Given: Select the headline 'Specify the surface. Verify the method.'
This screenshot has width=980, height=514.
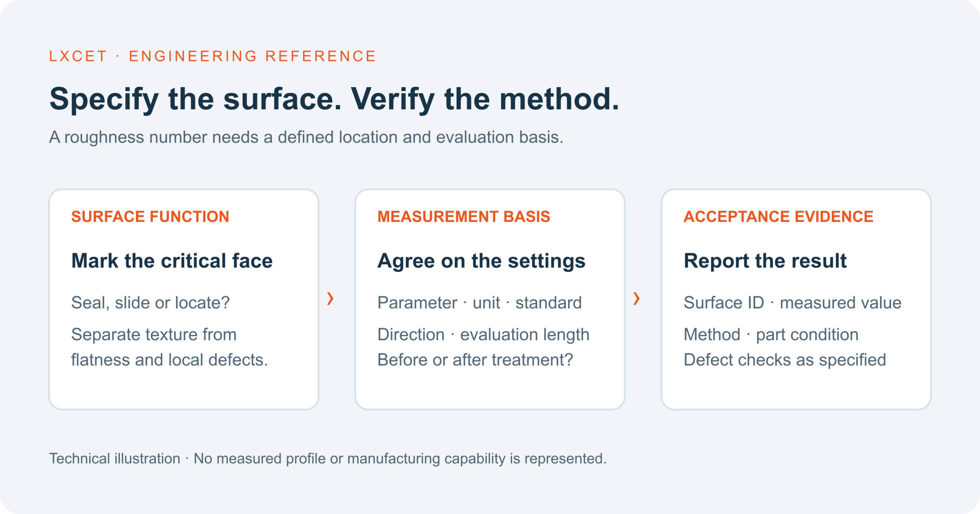Looking at the screenshot, I should 334,99.
